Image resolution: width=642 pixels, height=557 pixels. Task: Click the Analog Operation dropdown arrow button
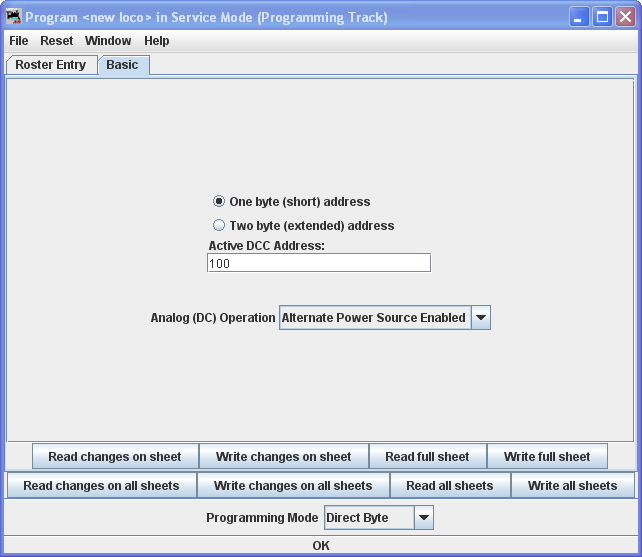(x=480, y=318)
